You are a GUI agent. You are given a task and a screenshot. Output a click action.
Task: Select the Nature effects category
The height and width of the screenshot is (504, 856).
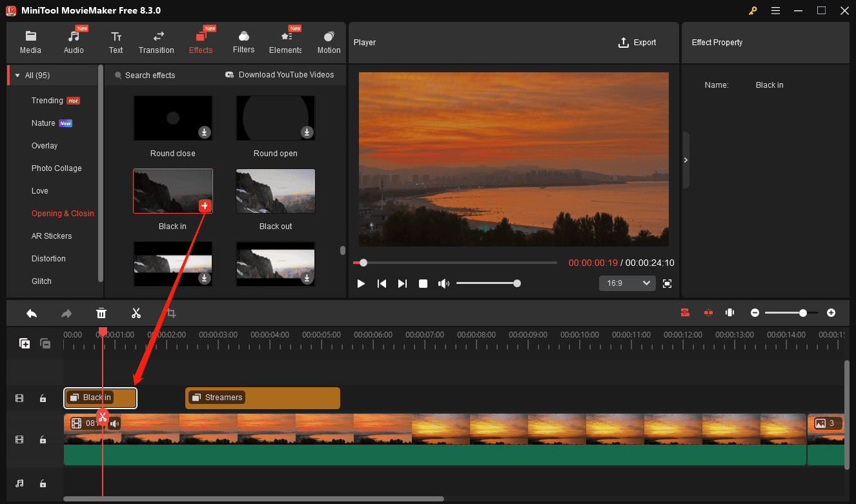52,123
